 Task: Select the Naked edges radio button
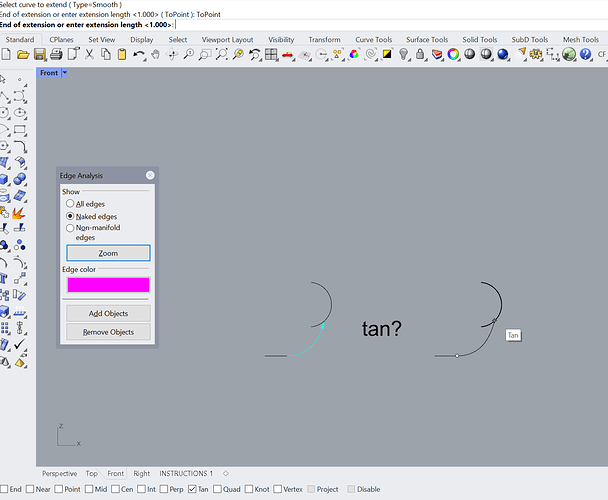pyautogui.click(x=70, y=216)
